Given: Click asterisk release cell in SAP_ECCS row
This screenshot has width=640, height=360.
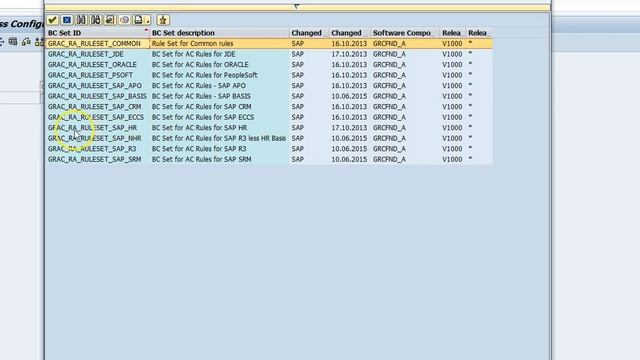Looking at the screenshot, I should click(x=470, y=117).
